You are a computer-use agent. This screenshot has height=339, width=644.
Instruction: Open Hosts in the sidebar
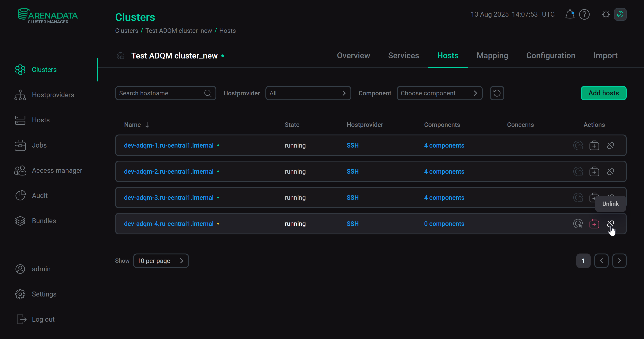coord(32,120)
